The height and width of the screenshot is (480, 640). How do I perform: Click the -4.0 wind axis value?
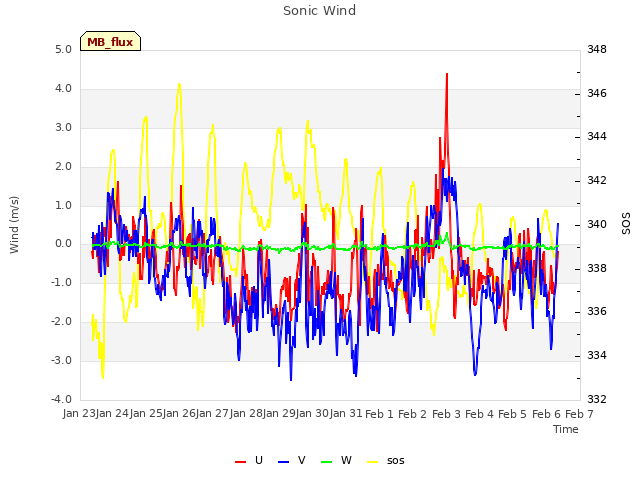[x=61, y=400]
